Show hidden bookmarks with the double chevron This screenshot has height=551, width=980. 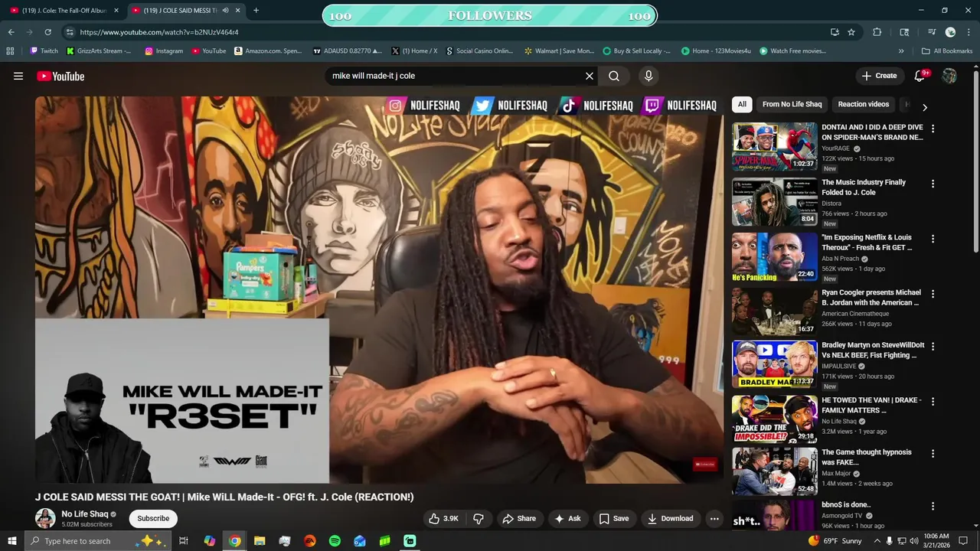tap(901, 51)
